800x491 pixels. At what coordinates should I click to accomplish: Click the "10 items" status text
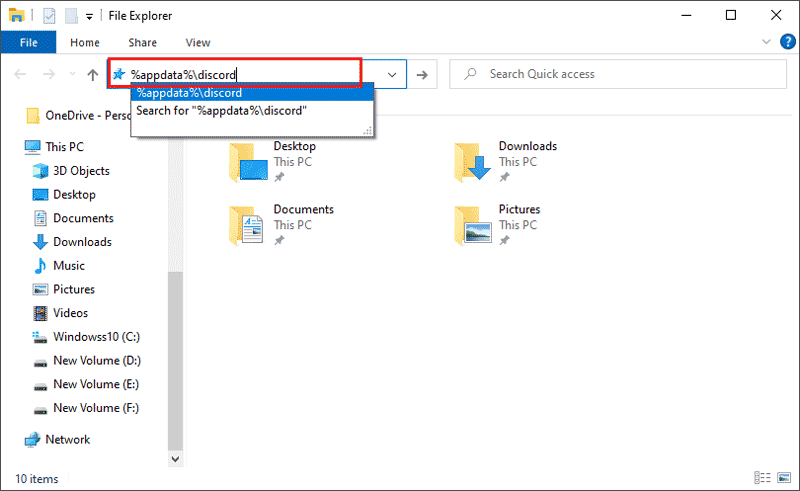click(37, 479)
